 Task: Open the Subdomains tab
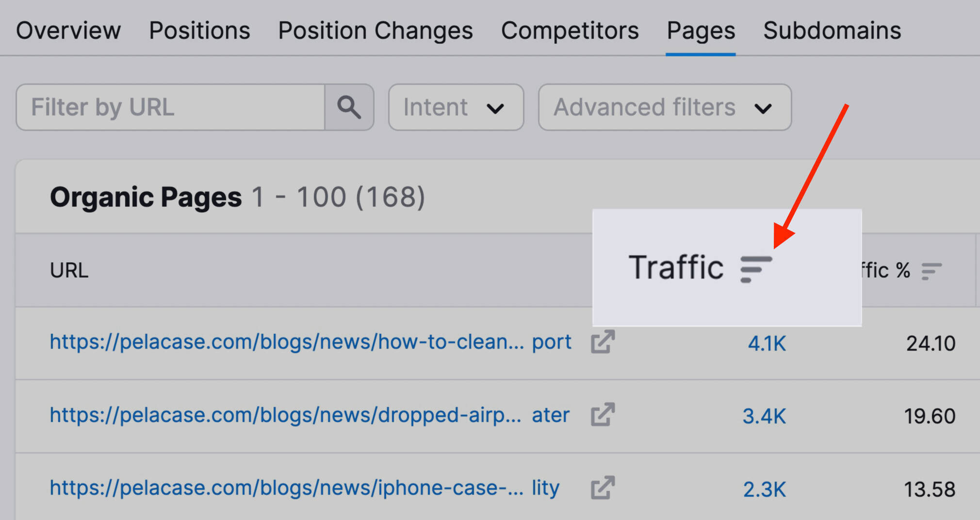coord(832,31)
